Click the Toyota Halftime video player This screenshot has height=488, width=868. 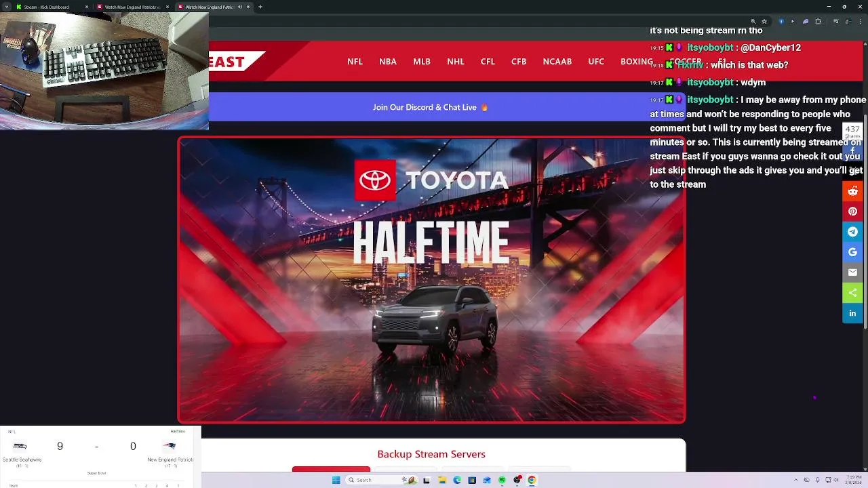(x=431, y=280)
